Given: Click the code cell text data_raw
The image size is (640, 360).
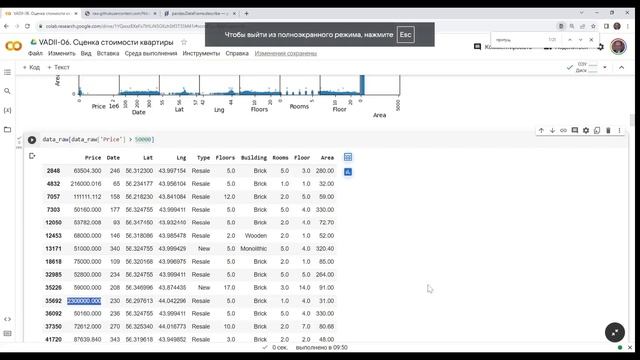Looking at the screenshot, I should tap(98, 140).
